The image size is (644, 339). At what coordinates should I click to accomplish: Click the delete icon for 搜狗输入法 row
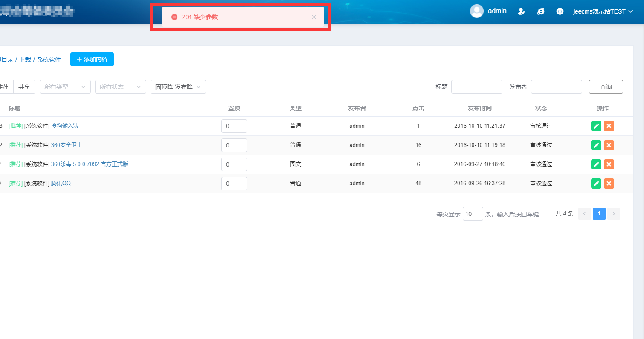pyautogui.click(x=609, y=126)
